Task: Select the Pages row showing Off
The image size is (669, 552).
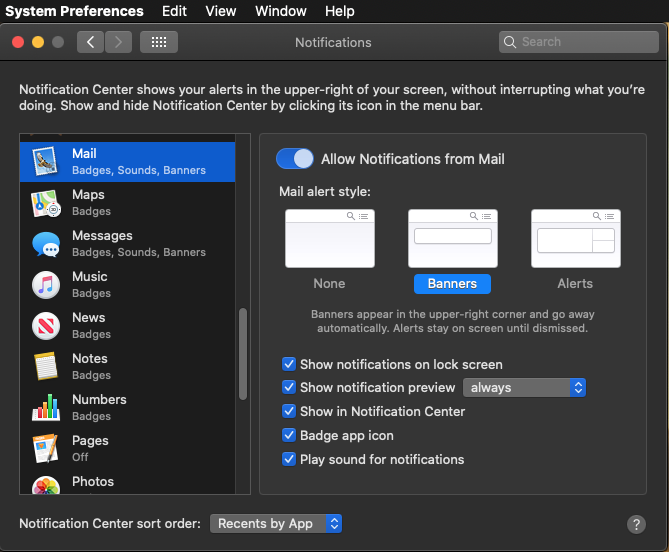Action: [127, 448]
